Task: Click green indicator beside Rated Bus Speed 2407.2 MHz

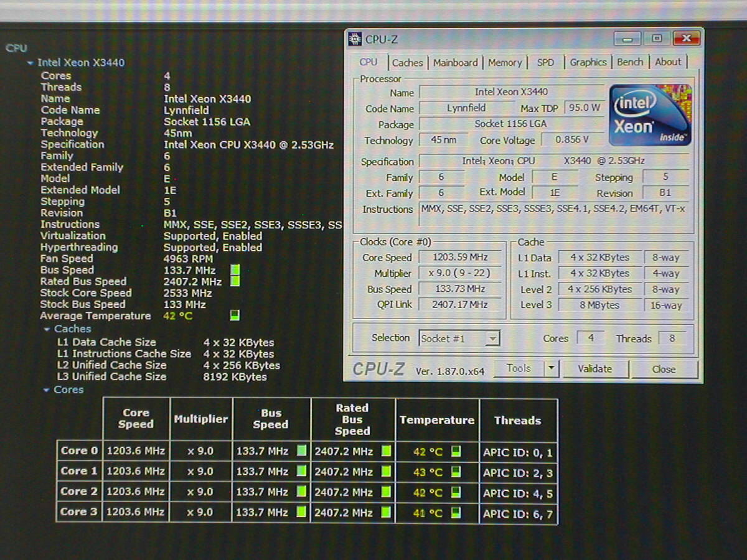Action: tap(235, 281)
